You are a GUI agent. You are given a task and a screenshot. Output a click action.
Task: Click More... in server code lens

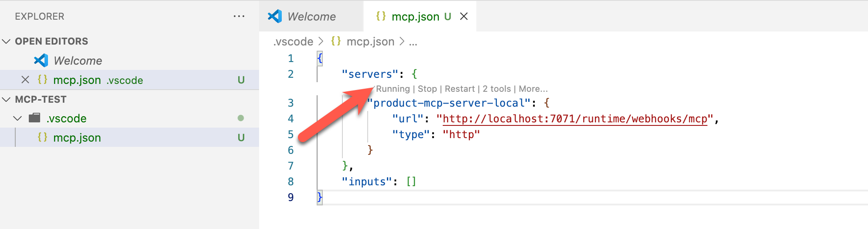[x=533, y=89]
